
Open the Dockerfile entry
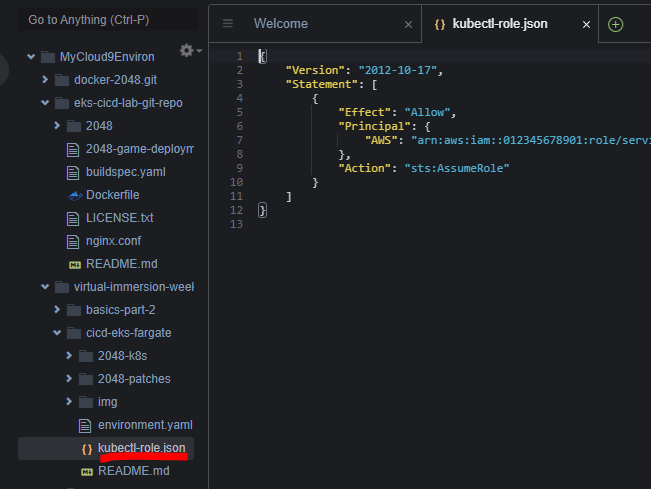tap(113, 195)
